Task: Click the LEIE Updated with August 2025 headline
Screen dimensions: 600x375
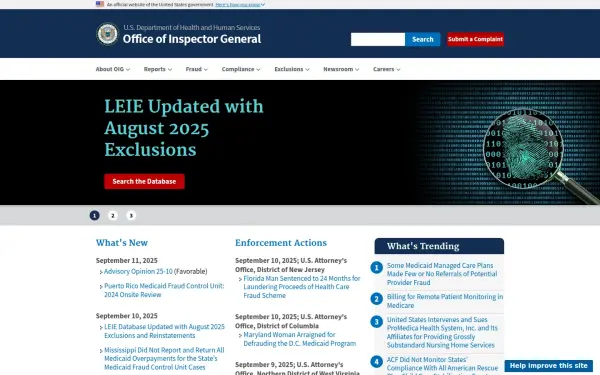Action: click(x=184, y=128)
